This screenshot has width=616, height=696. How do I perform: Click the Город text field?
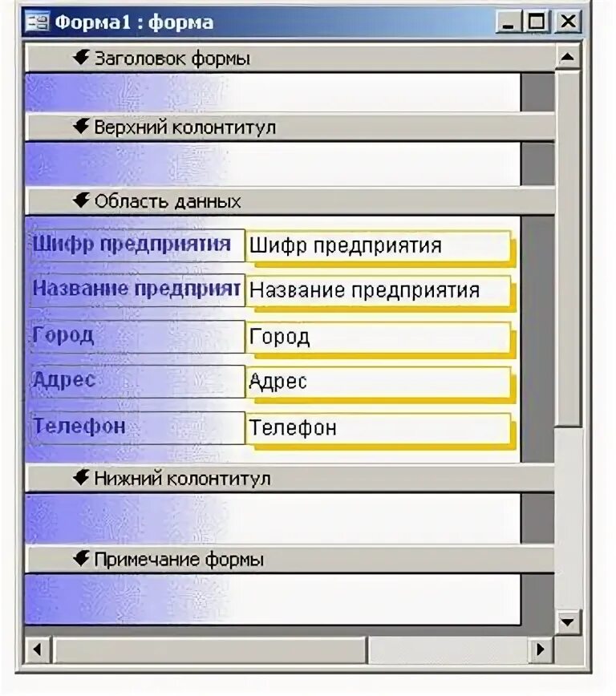378,337
